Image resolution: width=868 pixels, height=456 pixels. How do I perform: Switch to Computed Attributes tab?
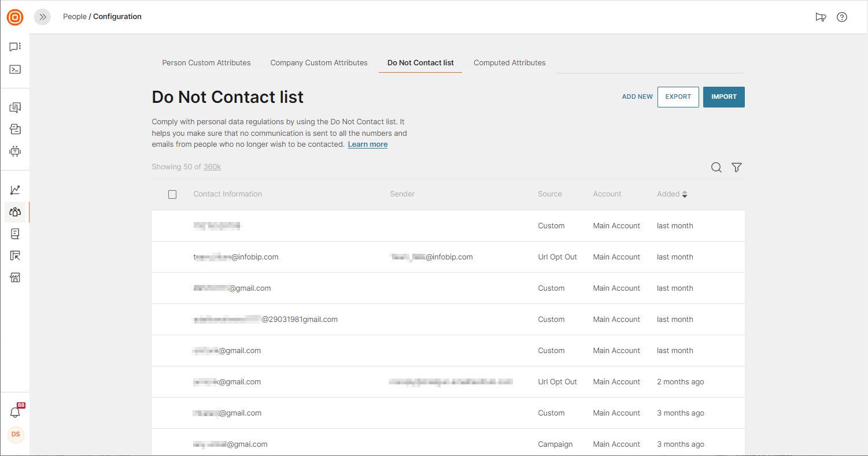[x=509, y=63]
